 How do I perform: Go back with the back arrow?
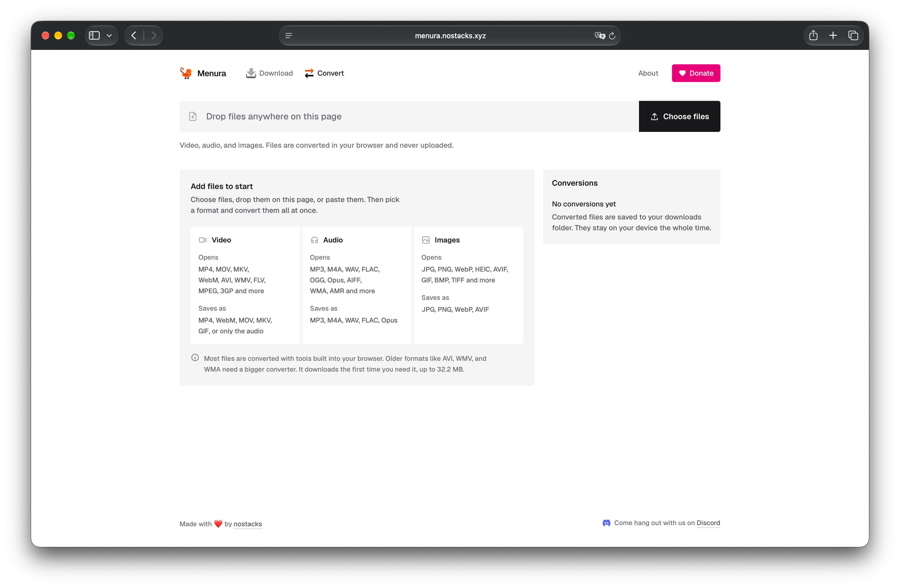(134, 35)
